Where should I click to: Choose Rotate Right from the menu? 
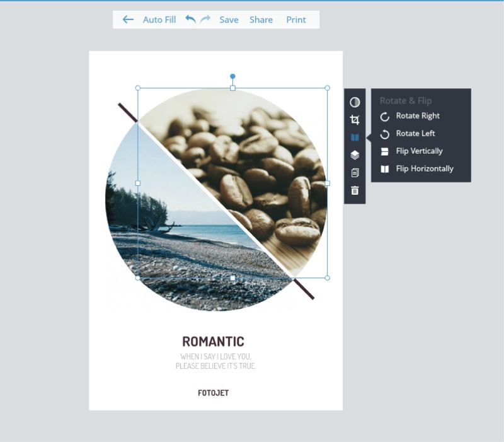[417, 116]
